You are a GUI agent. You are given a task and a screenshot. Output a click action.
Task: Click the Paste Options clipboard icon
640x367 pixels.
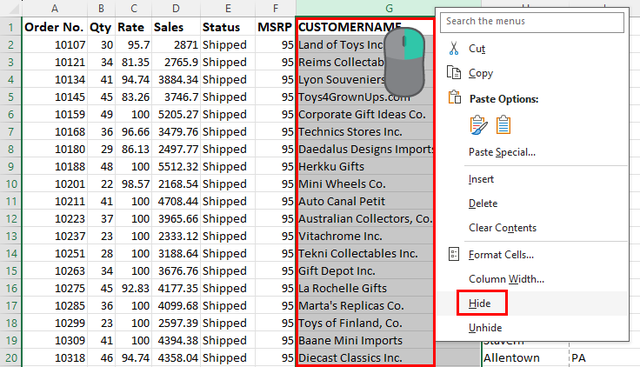pos(454,98)
